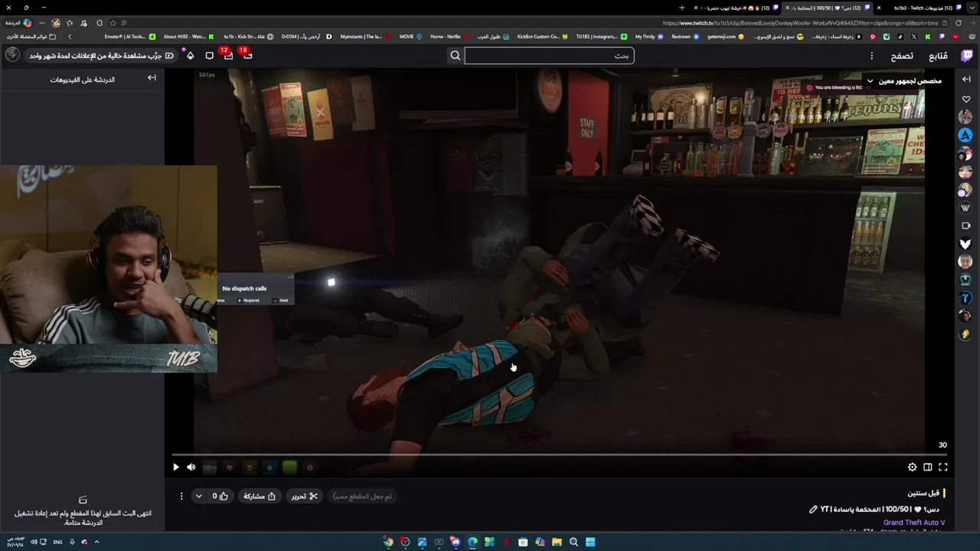Viewport: 980px width, 551px height.
Task: Focus the Twitch search field (بحث)
Action: click(x=549, y=55)
